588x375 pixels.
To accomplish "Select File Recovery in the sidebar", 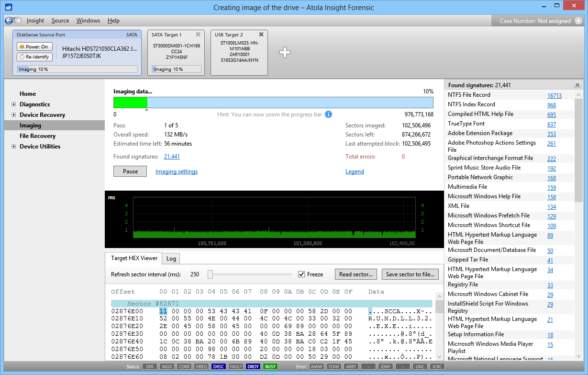I will 37,136.
